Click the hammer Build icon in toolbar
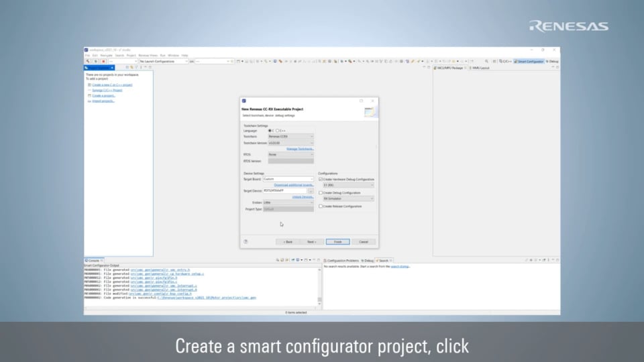The width and height of the screenshot is (644, 362). (88, 61)
